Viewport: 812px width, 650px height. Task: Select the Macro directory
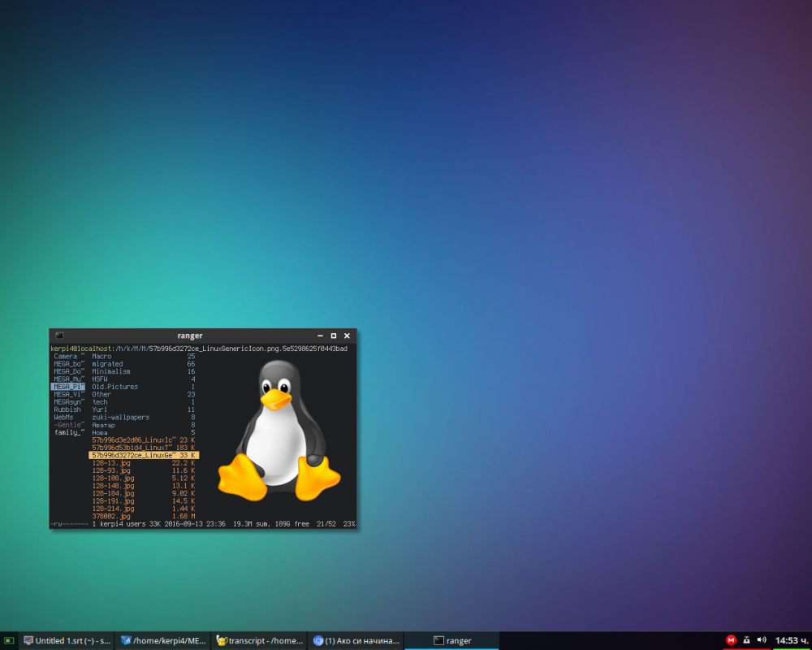pos(144,357)
